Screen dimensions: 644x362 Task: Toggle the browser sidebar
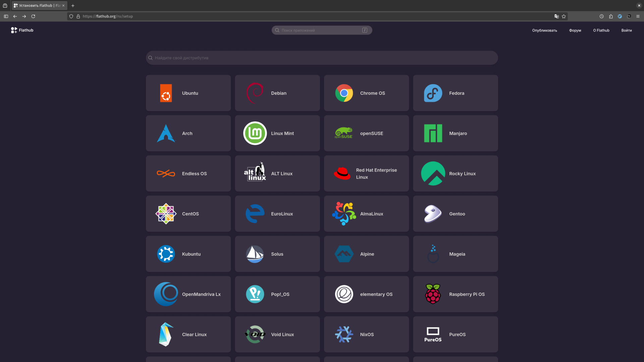point(6,16)
